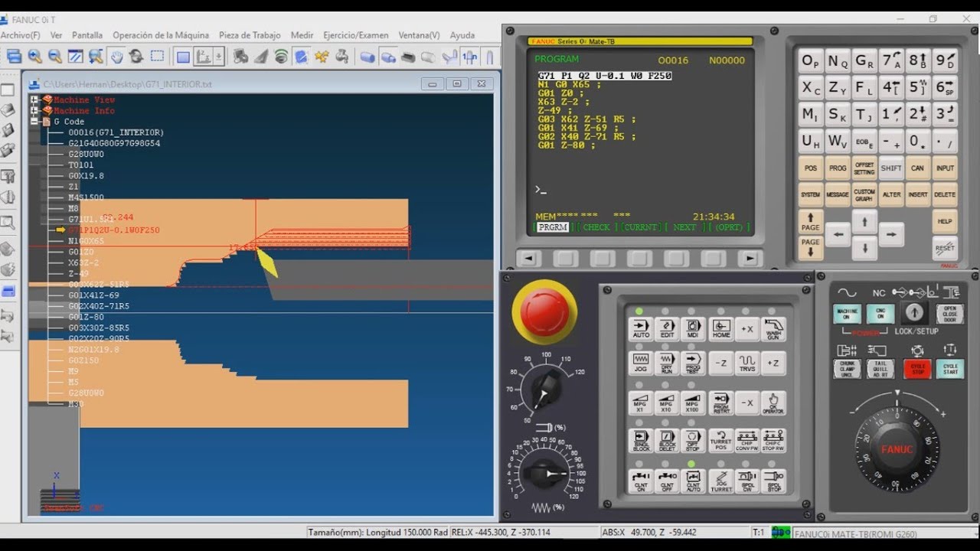Click the zoom in magnifier toolbar icon

[x=34, y=56]
